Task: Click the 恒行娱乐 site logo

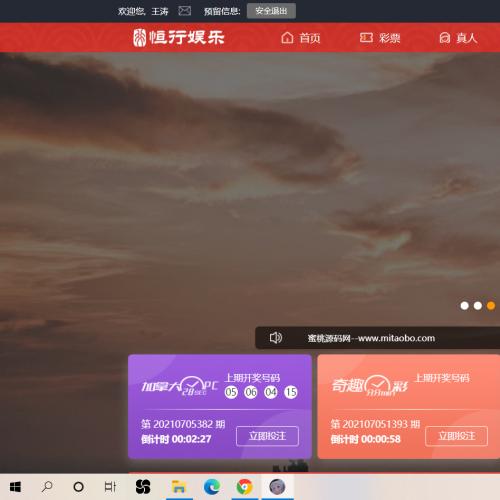Action: pos(179,37)
